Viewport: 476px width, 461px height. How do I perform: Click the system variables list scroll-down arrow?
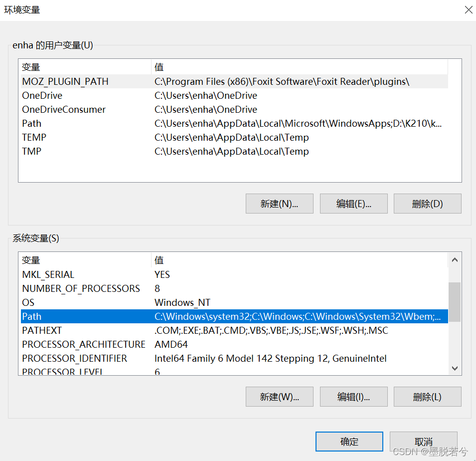tap(455, 368)
